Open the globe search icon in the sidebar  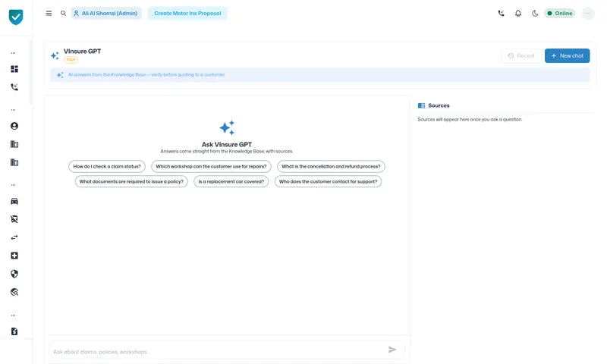[14, 292]
